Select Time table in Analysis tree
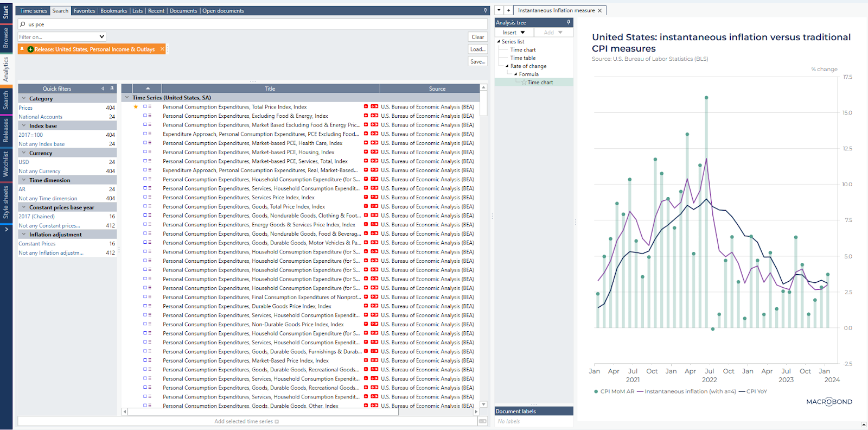This screenshot has height=430, width=868. tap(523, 58)
